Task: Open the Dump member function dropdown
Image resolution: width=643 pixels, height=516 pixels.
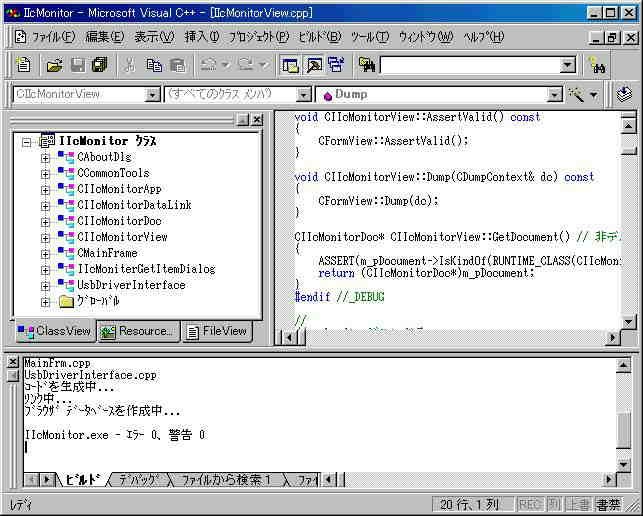Action: pyautogui.click(x=555, y=94)
